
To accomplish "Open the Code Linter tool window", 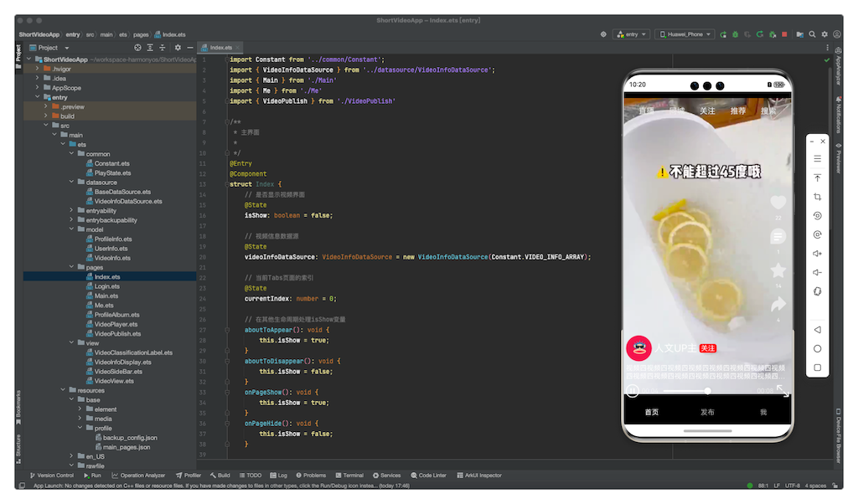I will [428, 475].
